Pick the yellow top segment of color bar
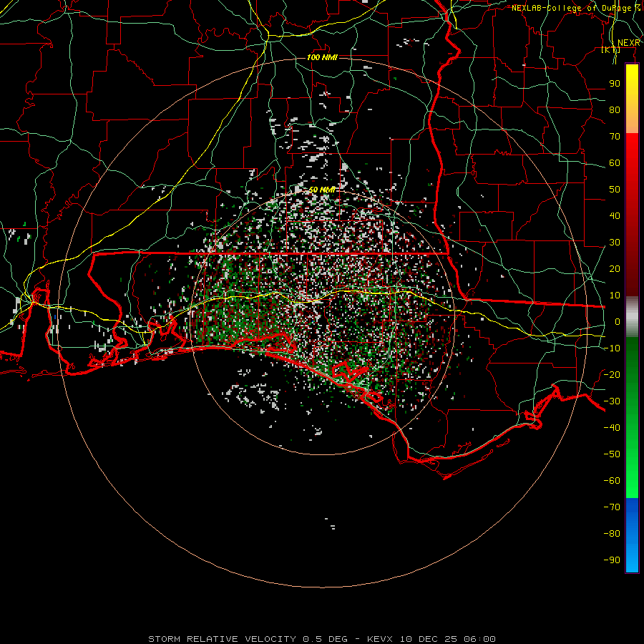Screen dimensions: 644x644 point(632,99)
